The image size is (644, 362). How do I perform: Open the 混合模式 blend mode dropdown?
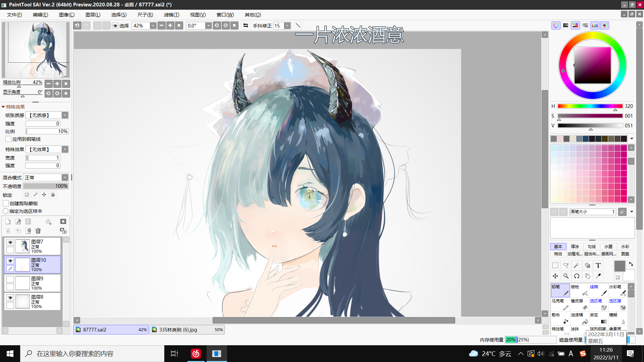point(65,178)
